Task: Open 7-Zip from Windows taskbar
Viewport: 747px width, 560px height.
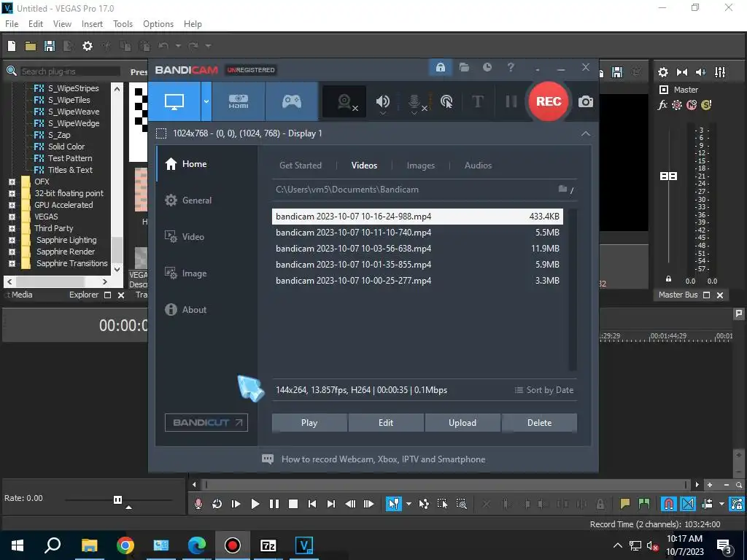Action: (x=268, y=545)
